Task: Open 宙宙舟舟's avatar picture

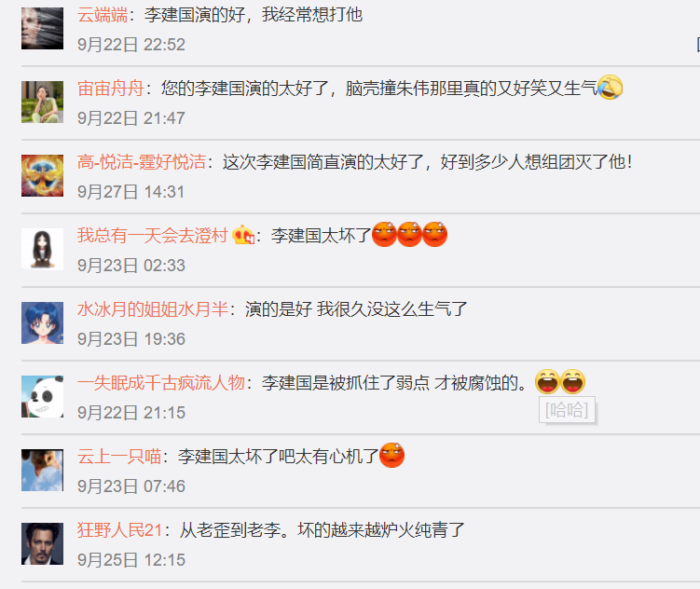Action: click(x=43, y=103)
